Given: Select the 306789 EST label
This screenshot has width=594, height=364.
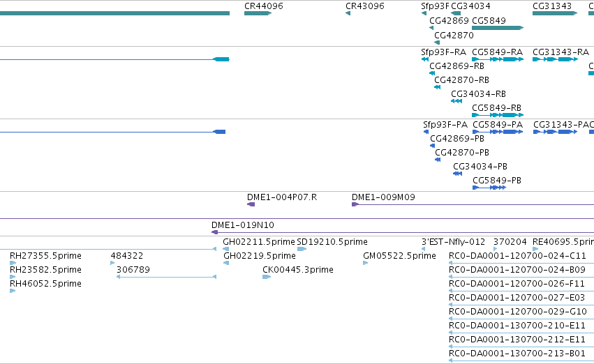Looking at the screenshot, I should 133,270.
